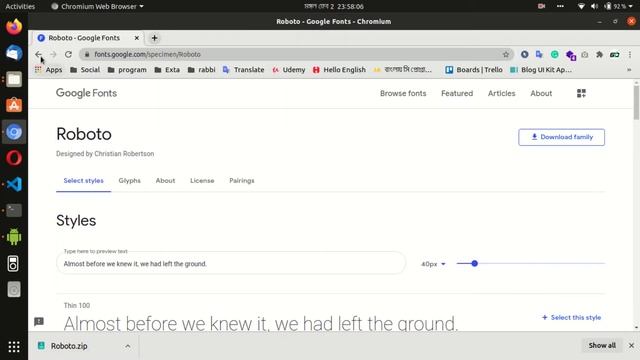640x360 pixels.
Task: Show all applications grid
Action: click(14, 347)
